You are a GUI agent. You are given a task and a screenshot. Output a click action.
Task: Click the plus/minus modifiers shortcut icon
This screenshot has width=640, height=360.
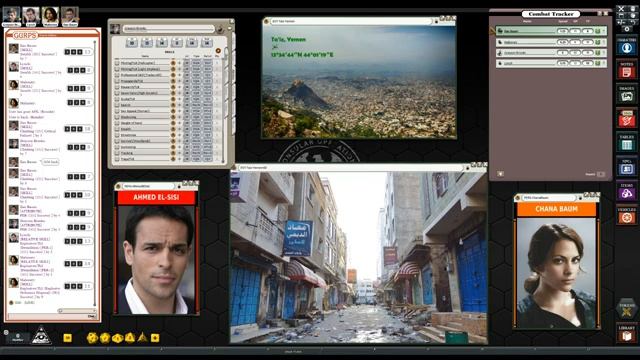click(621, 22)
